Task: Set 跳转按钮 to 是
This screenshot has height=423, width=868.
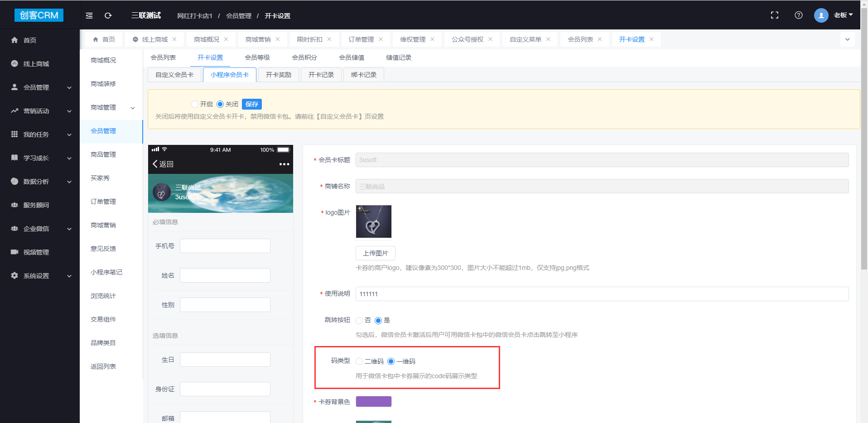Action: coord(378,321)
